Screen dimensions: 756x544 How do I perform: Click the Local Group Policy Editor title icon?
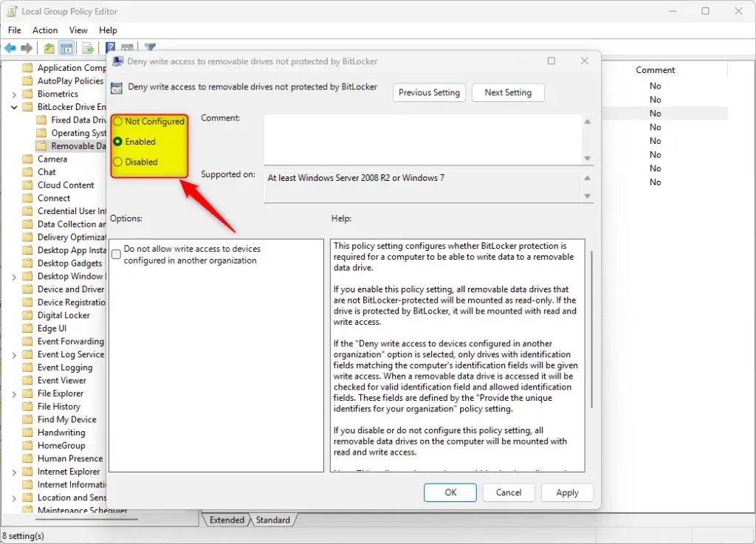tap(12, 11)
